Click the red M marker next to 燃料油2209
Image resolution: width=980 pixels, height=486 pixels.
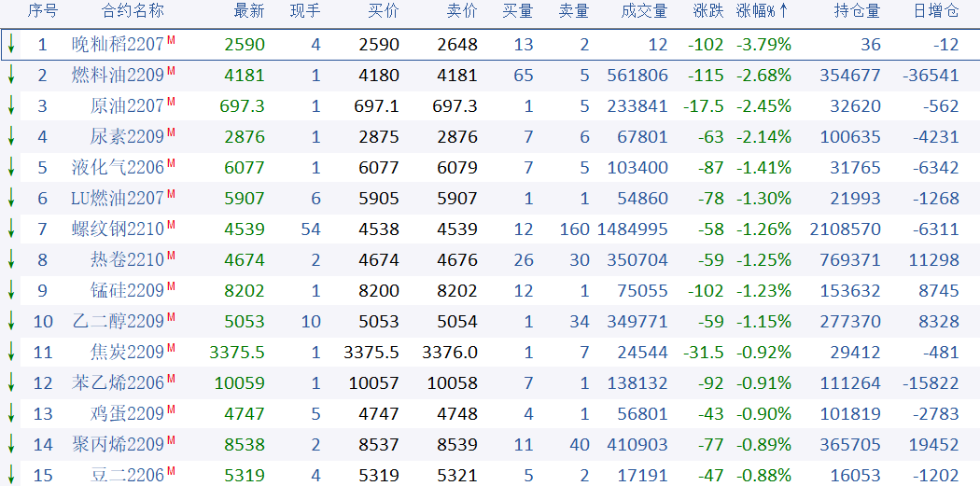(x=171, y=72)
